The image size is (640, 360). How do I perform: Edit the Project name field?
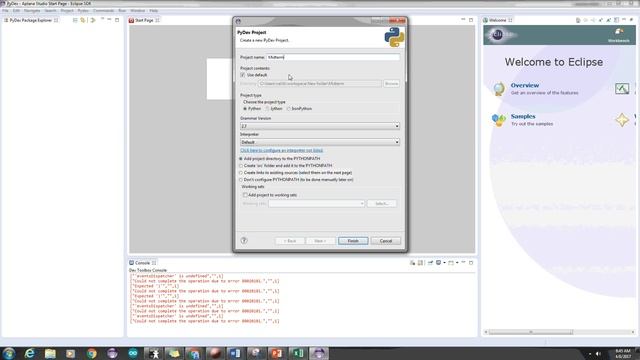point(333,57)
